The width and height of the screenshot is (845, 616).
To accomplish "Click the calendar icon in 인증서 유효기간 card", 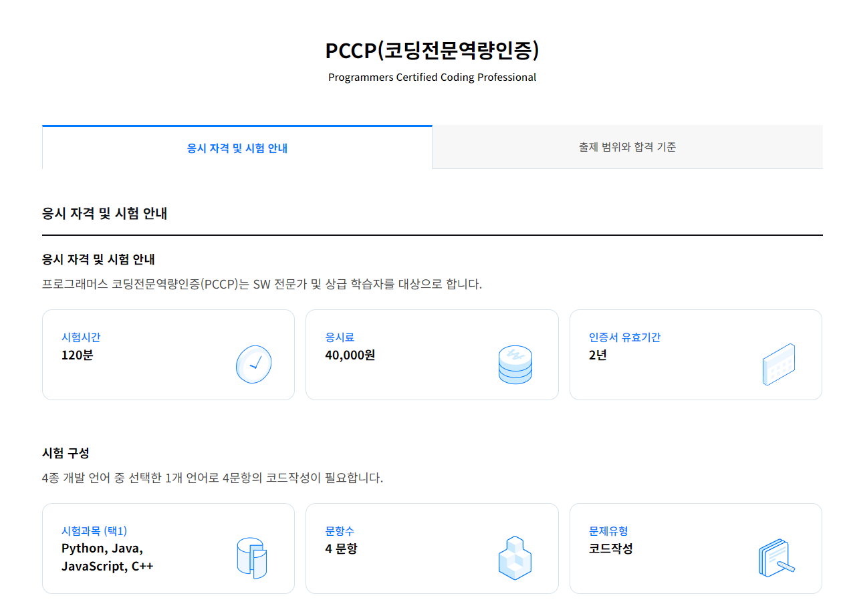I will 779,364.
